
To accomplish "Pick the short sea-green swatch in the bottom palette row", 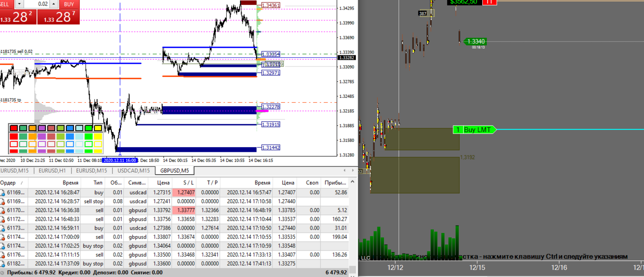I will click(23, 151).
